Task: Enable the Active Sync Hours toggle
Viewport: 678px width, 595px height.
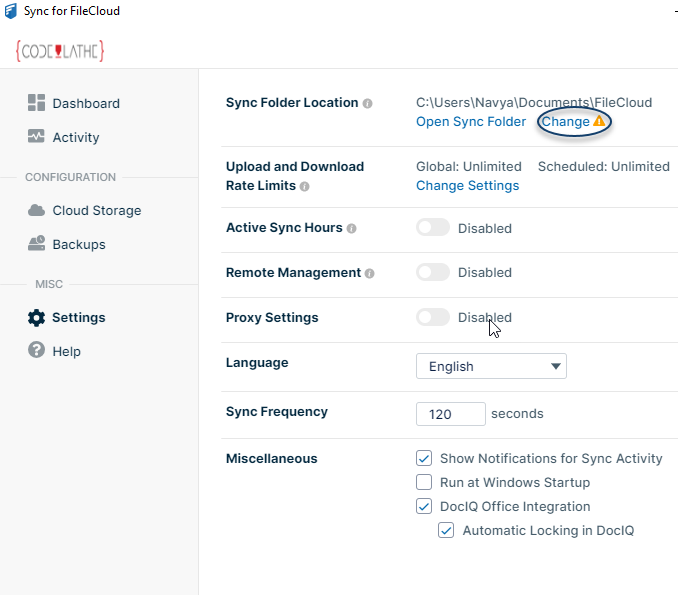Action: [x=433, y=227]
